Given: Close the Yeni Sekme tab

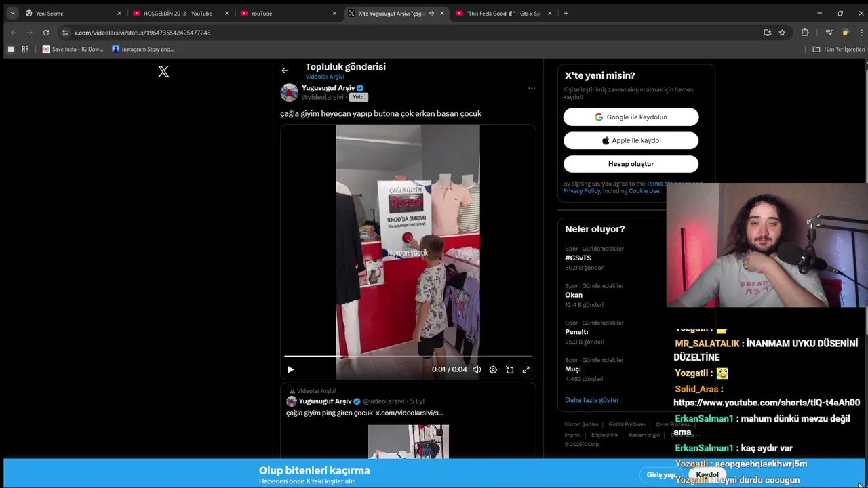Looking at the screenshot, I should 119,13.
